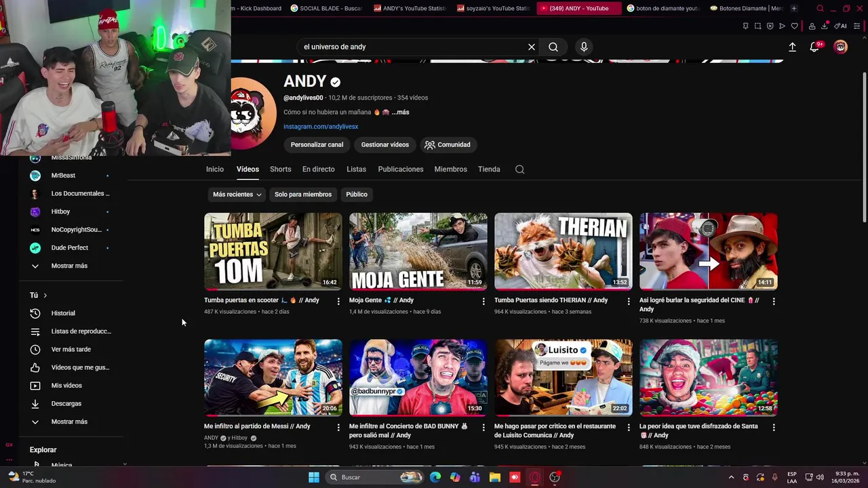Switch to En directo tab

[x=319, y=169]
